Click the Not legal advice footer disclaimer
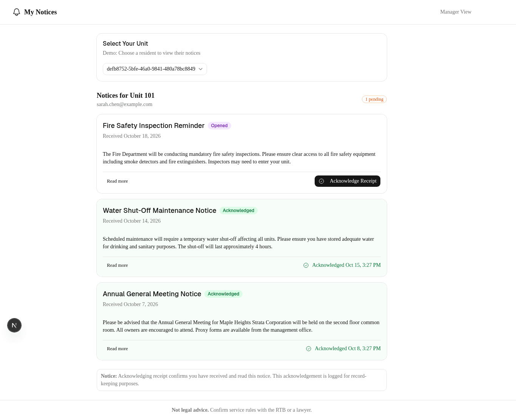The image size is (516, 420). pyautogui.click(x=242, y=410)
